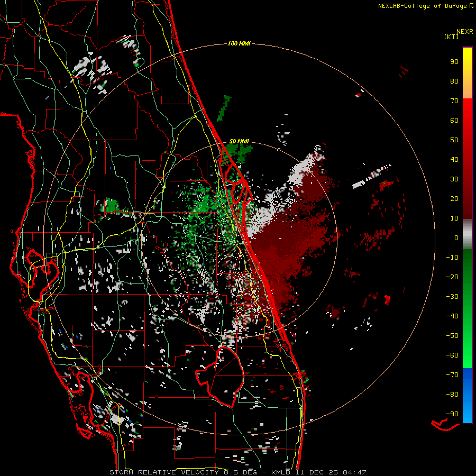Click the "STORM RELATIVE VELOCITY 0.5 DEG" caption
Screen dimensions: 476x476
(183, 472)
